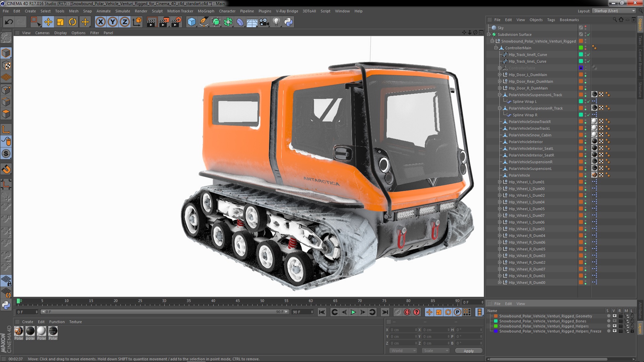Toggle visibility of Rigged_Bones layer
This screenshot has width=644, height=362.
click(x=614, y=321)
